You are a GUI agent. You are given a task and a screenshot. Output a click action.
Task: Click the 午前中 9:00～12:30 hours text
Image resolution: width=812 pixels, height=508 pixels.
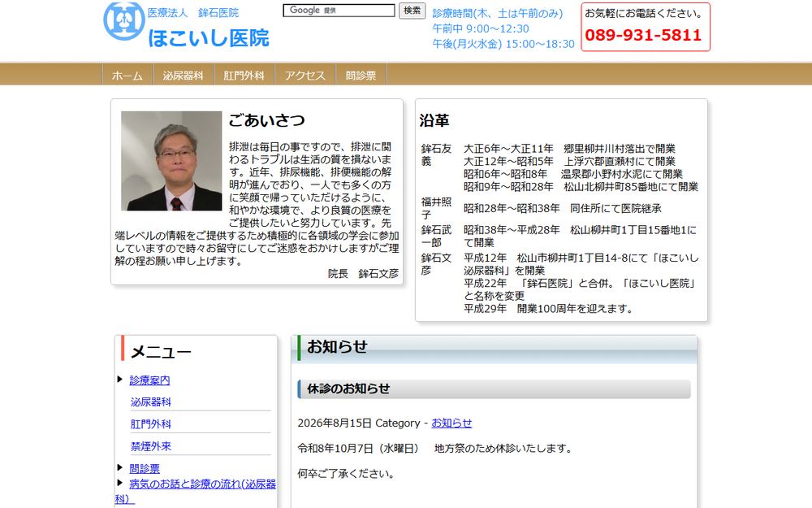(481, 28)
